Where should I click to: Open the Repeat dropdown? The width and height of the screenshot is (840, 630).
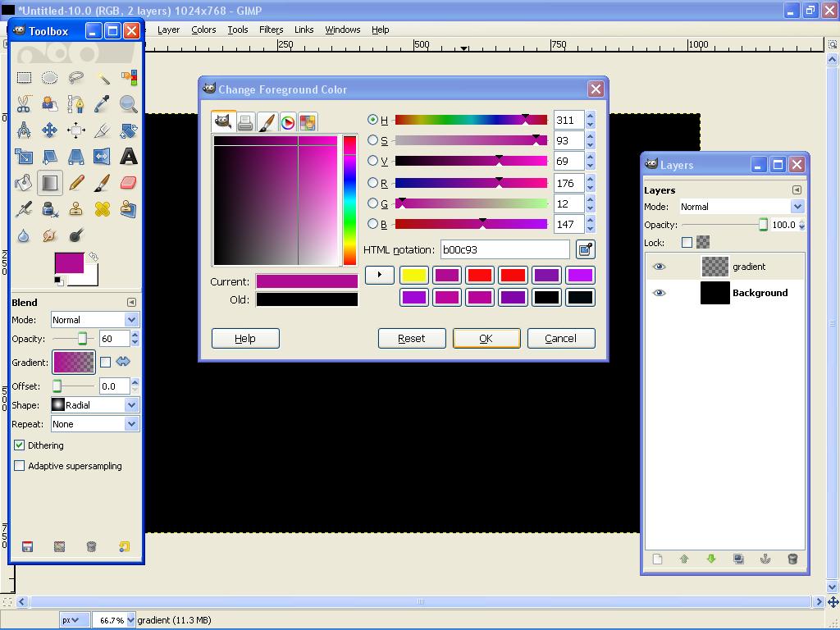pos(95,424)
